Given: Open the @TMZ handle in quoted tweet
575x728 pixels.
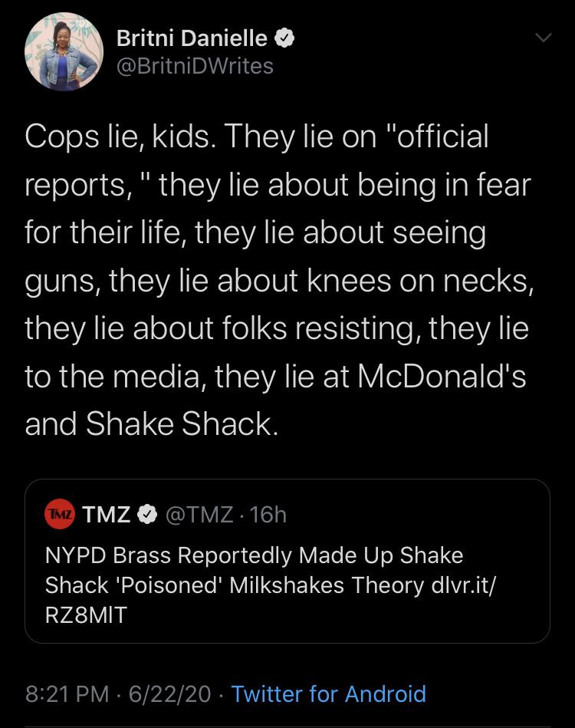Looking at the screenshot, I should tap(199, 514).
